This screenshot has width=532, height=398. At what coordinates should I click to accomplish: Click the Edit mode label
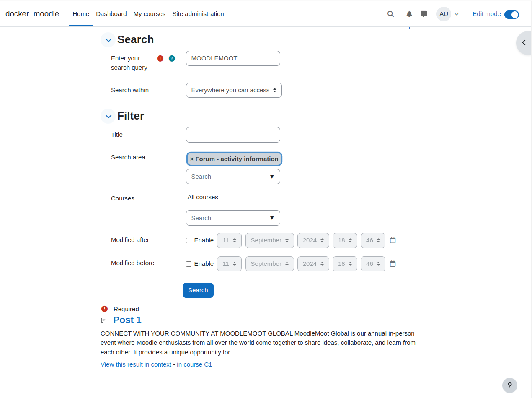click(487, 14)
